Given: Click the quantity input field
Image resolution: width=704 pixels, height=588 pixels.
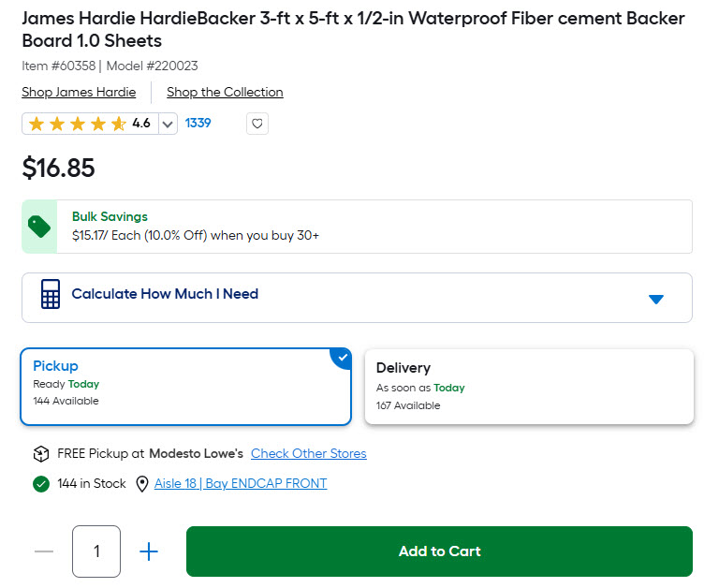Looking at the screenshot, I should pos(96,551).
